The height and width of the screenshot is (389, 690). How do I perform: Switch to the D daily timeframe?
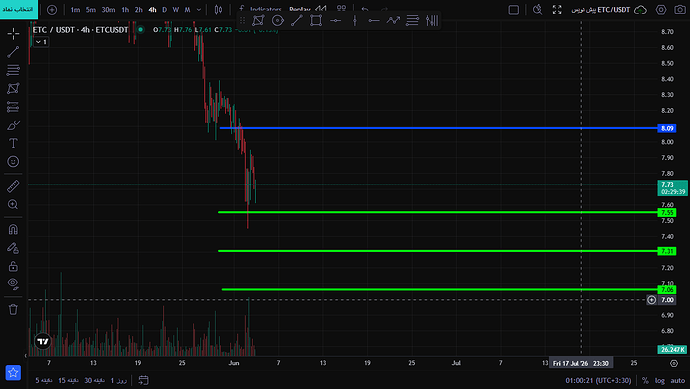[x=165, y=10]
